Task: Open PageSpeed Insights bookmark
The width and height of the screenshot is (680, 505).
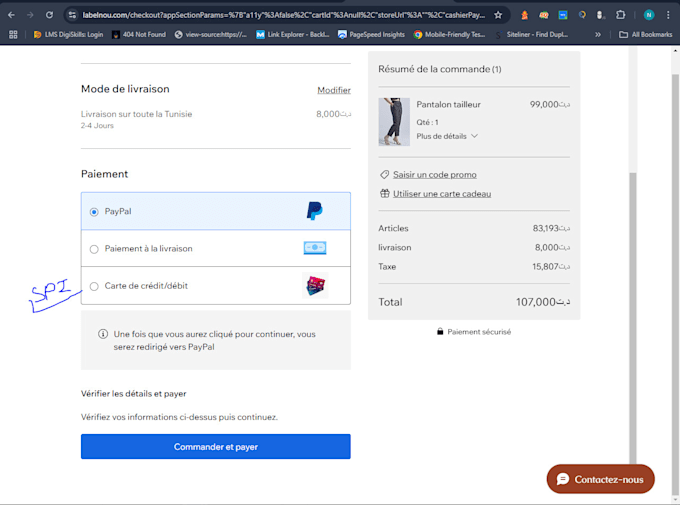Action: coord(371,34)
